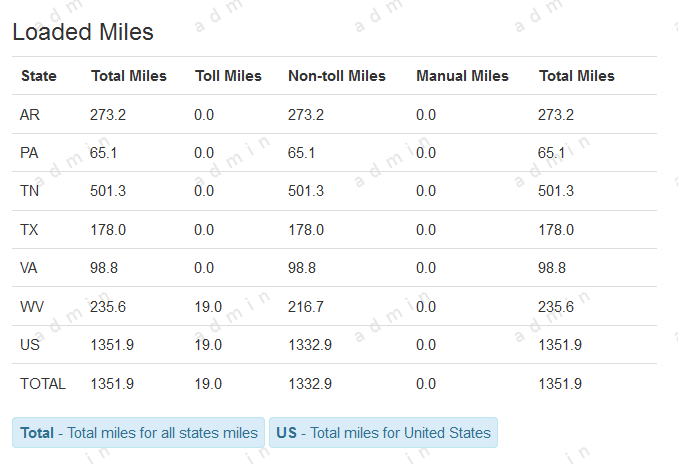Viewport: 678px width, 464px height.
Task: Select the PA state row label
Action: point(29,153)
